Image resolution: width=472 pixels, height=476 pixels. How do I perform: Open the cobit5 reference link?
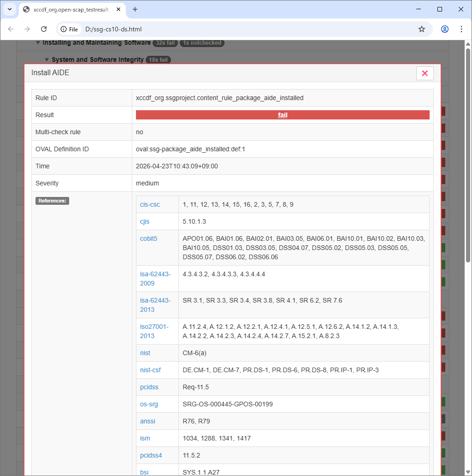(148, 238)
